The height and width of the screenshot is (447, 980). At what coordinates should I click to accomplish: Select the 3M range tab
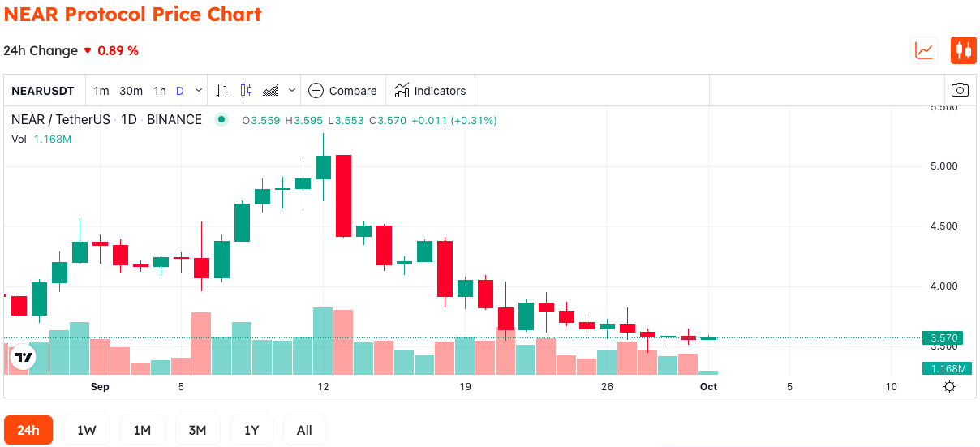[x=197, y=430]
